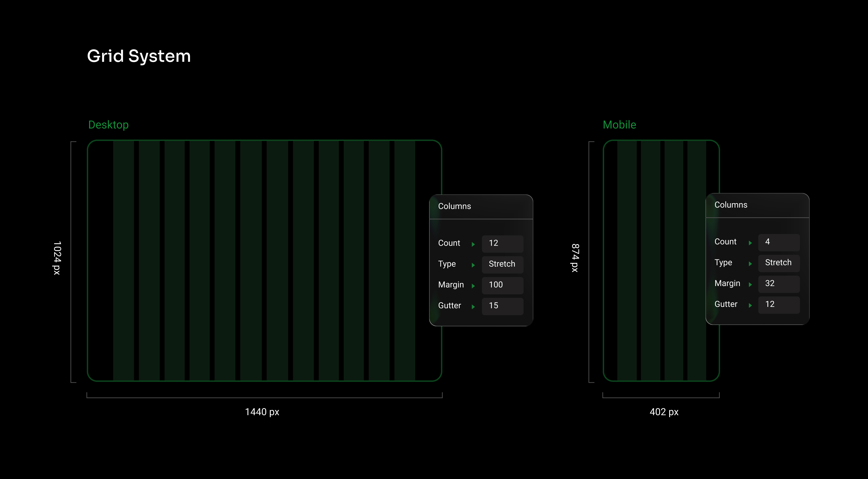The width and height of the screenshot is (868, 479).
Task: Click the Desktop Type field showing Stretch
Action: [503, 264]
